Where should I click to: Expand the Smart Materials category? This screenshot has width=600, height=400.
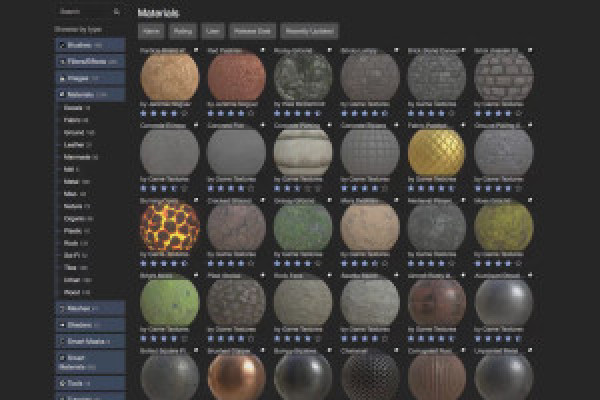click(x=91, y=362)
